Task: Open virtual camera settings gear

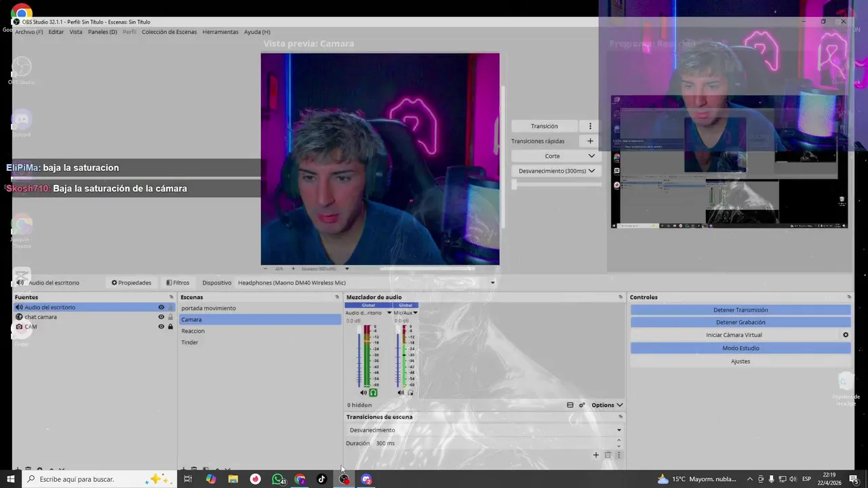Action: coord(846,335)
